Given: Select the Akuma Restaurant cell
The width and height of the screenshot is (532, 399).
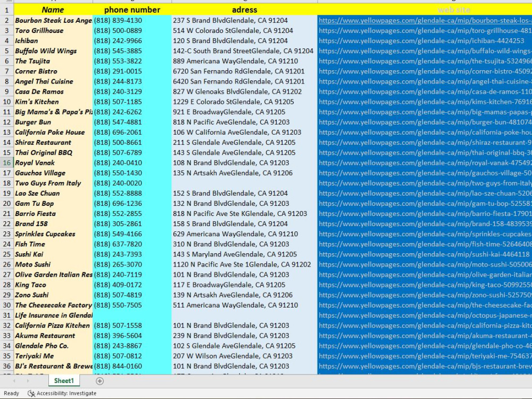Looking at the screenshot, I should (53, 336).
